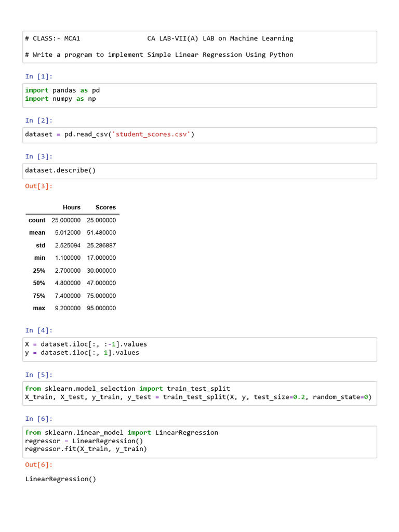399x532 pixels.
Task: Click the Scores 25% value 30.000000
Action: pyautogui.click(x=101, y=271)
